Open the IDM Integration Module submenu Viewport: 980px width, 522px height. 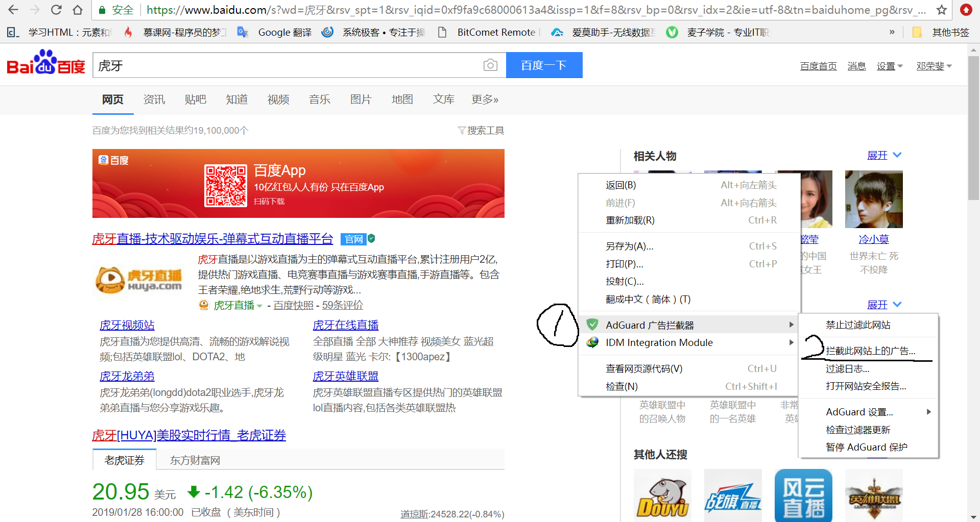689,342
